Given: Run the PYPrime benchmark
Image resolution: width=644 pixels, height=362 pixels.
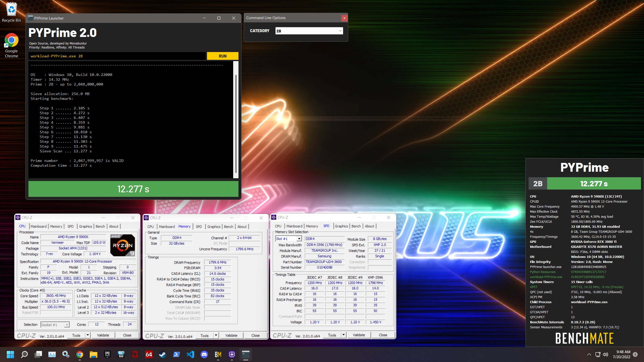Looking at the screenshot, I should coord(223,56).
